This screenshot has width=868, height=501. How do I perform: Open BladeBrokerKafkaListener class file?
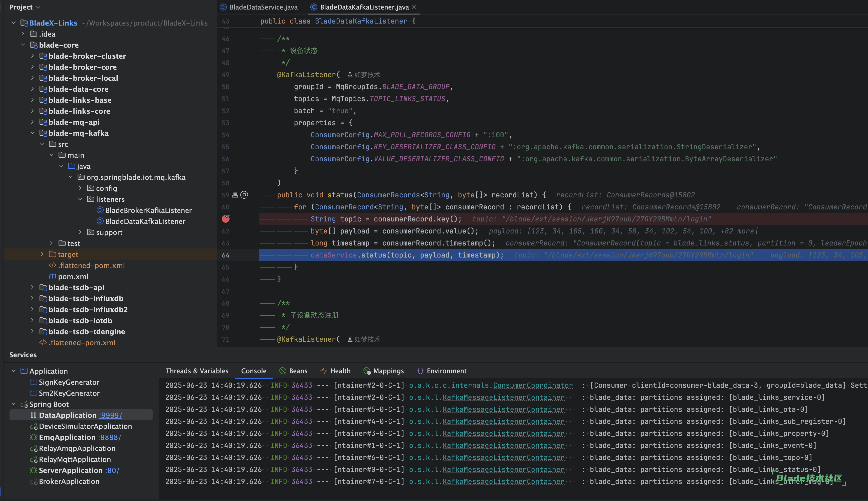148,210
